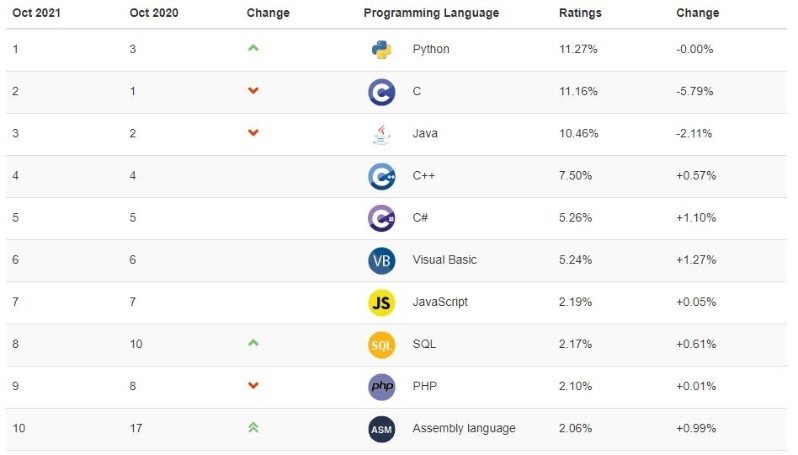This screenshot has width=798, height=455.
Task: Click the Java coffee cup icon
Action: [381, 134]
